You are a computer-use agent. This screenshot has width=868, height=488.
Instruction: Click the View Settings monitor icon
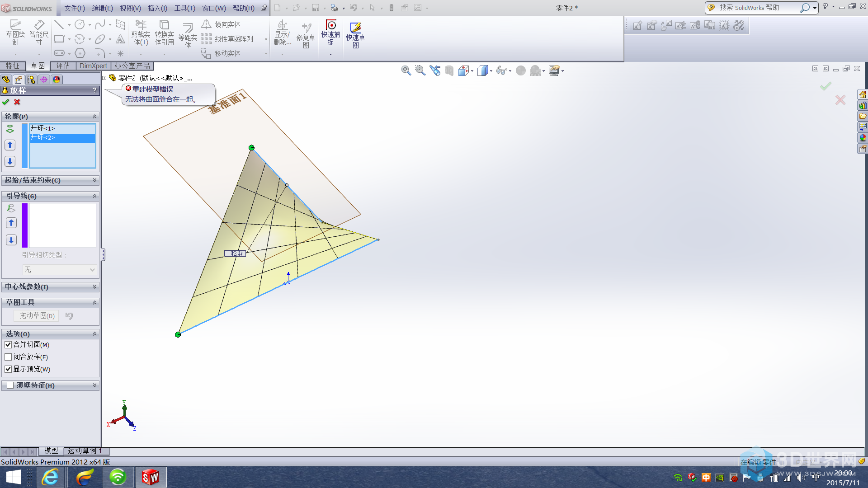pyautogui.click(x=554, y=70)
